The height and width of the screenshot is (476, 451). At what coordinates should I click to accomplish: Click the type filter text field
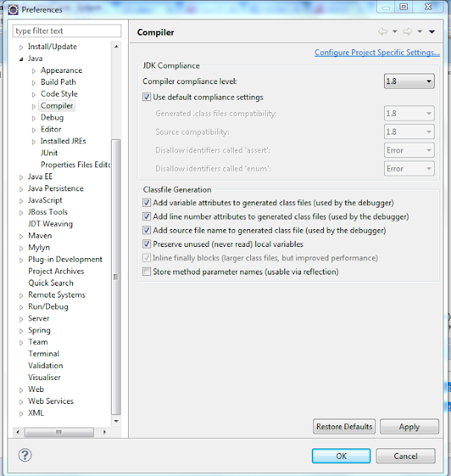click(67, 31)
